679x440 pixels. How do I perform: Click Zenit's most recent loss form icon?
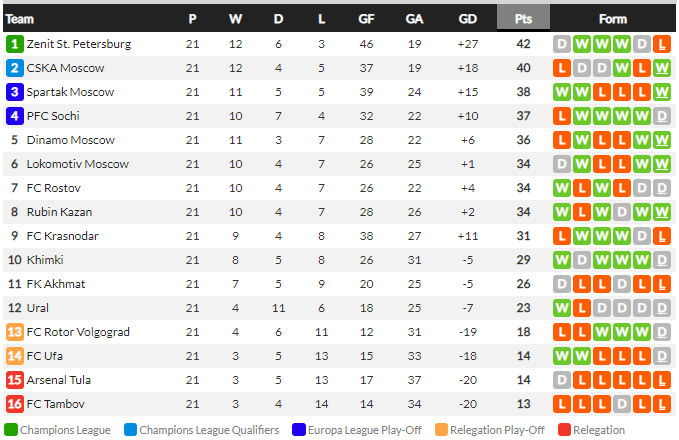pyautogui.click(x=661, y=44)
